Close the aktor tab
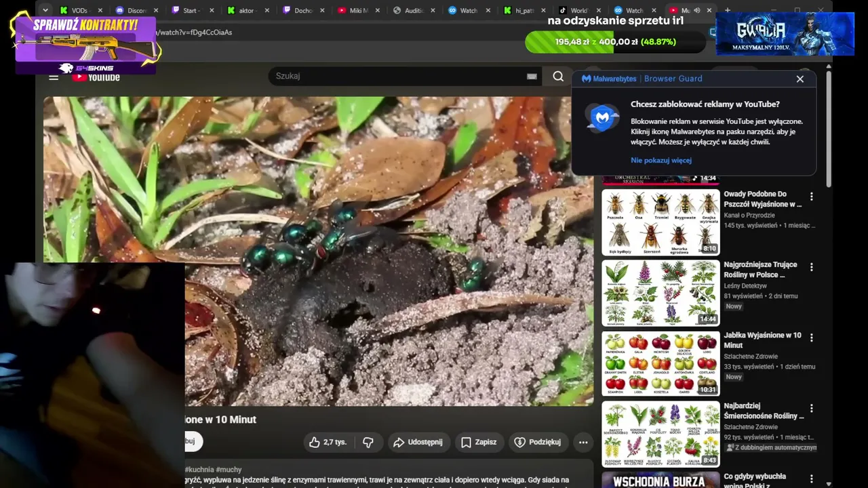This screenshot has height=488, width=868. click(267, 11)
